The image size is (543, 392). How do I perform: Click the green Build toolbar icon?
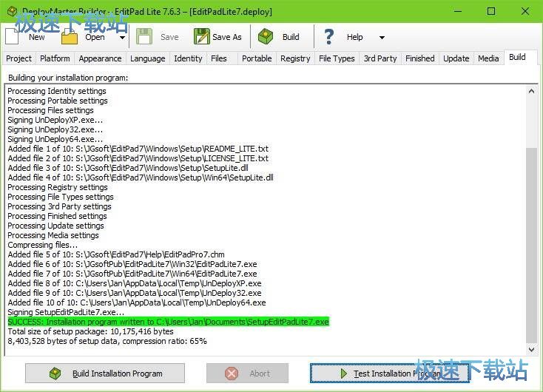click(x=266, y=36)
